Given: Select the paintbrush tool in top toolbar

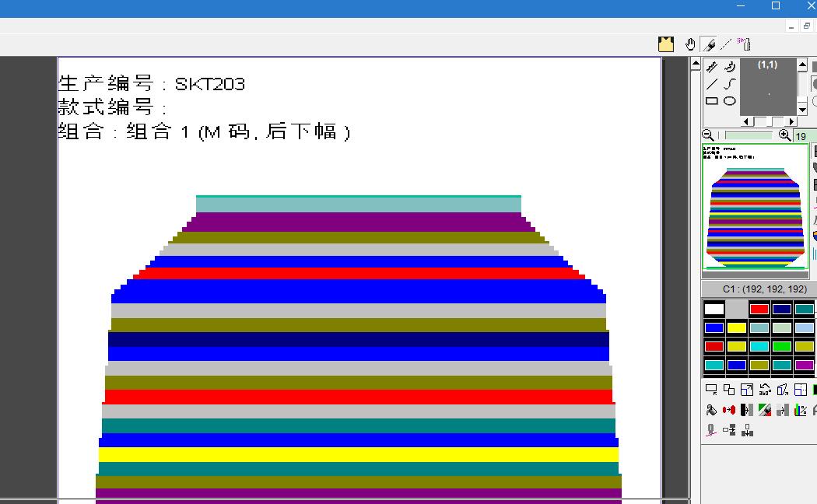Looking at the screenshot, I should [709, 45].
